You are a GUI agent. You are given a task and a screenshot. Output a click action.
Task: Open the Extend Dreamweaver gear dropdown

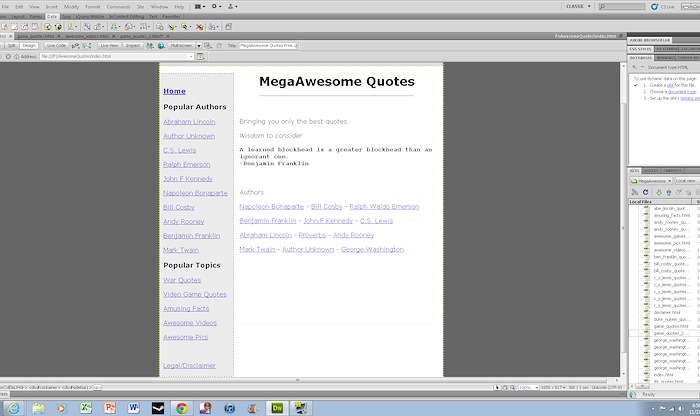pos(216,7)
